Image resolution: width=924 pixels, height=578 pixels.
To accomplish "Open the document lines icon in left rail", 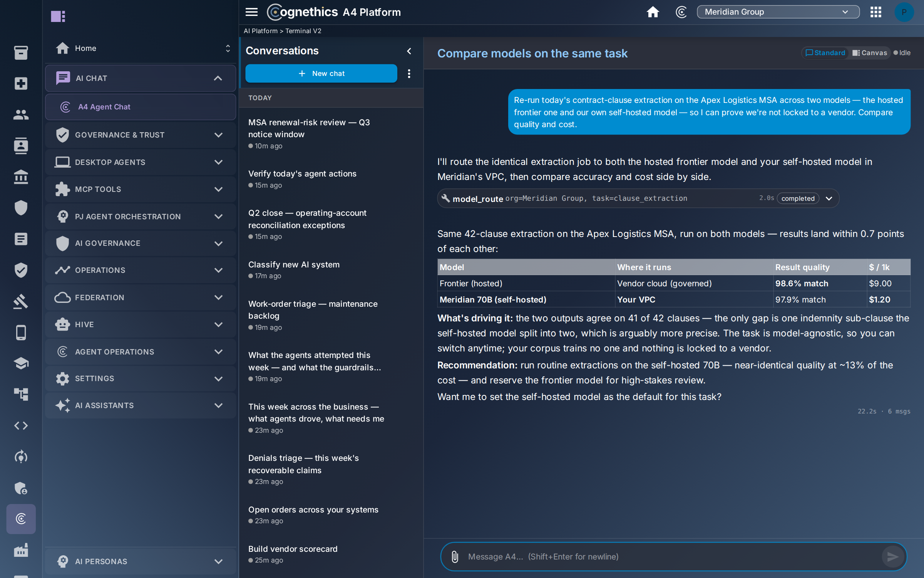I will click(x=21, y=239).
